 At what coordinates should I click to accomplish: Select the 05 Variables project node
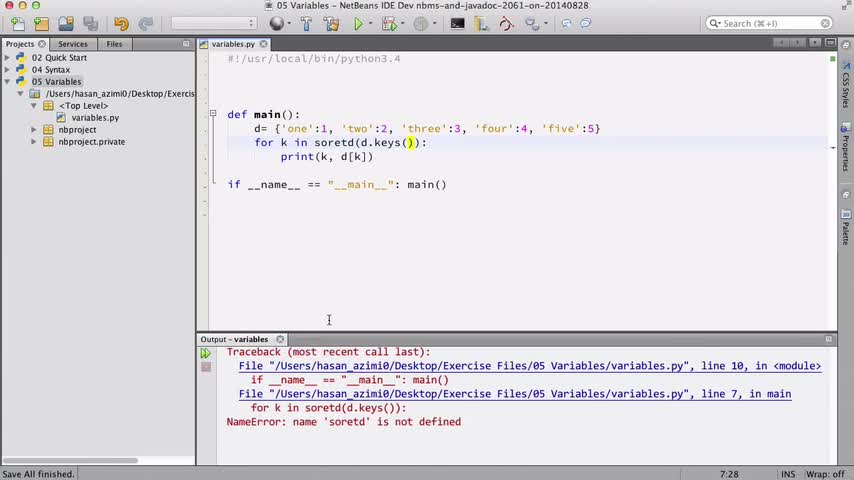[56, 81]
